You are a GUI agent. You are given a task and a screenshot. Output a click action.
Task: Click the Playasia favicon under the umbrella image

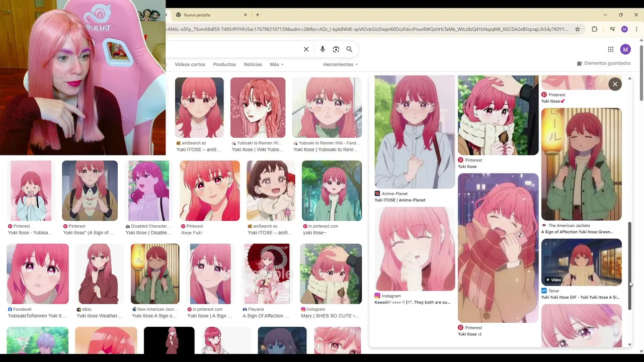(245, 309)
